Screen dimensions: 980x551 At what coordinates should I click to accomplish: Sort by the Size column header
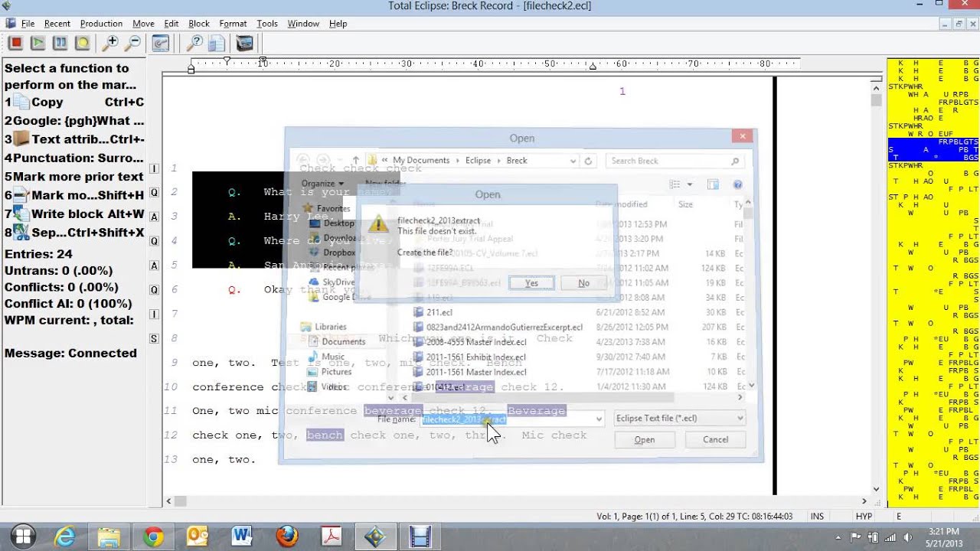coord(685,204)
